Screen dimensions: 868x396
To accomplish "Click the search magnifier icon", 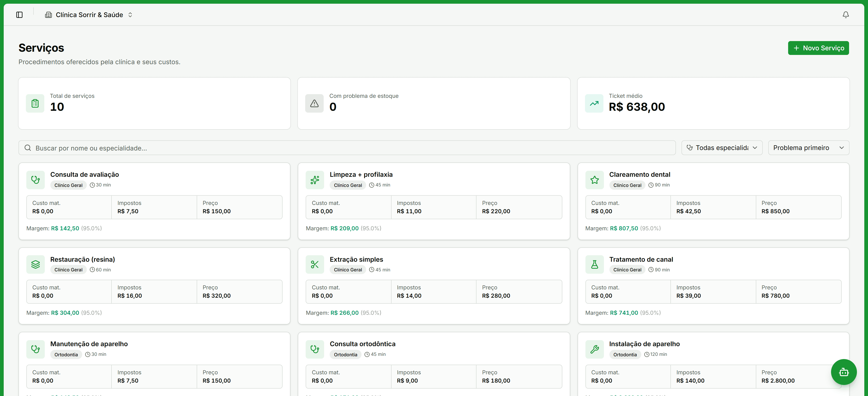I will [28, 148].
